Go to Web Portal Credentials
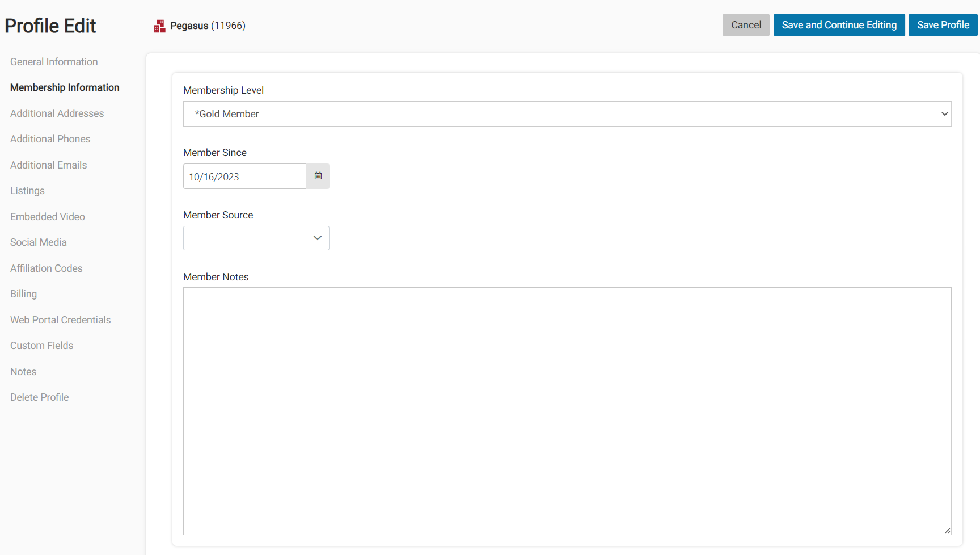 [x=60, y=319]
